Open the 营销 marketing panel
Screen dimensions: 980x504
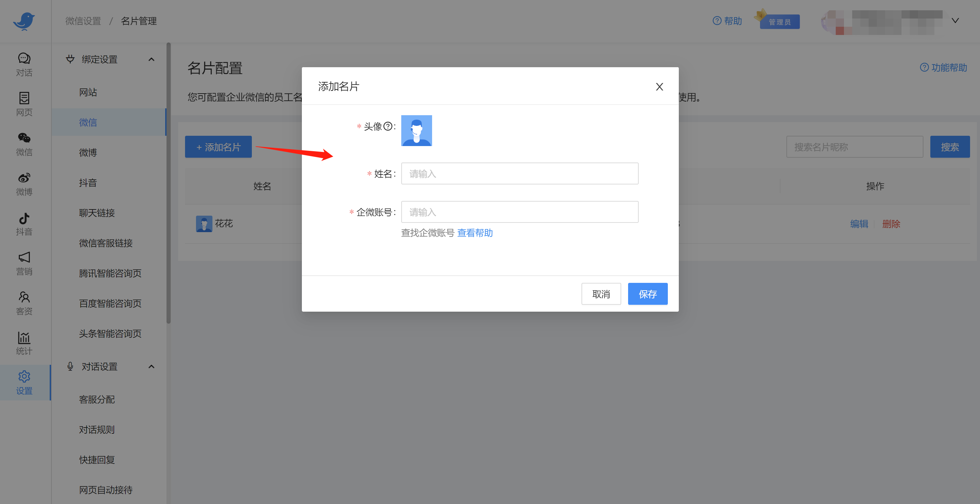(x=24, y=263)
